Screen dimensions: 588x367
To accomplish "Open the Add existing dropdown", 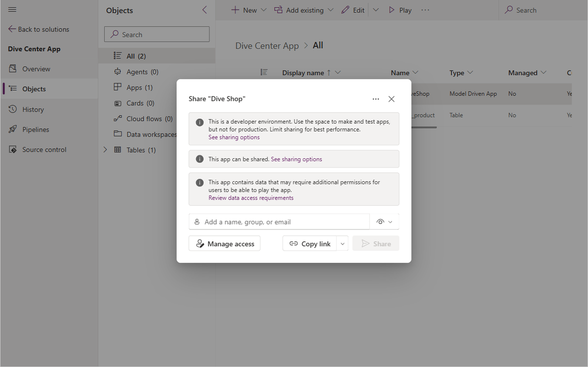I will click(x=304, y=10).
